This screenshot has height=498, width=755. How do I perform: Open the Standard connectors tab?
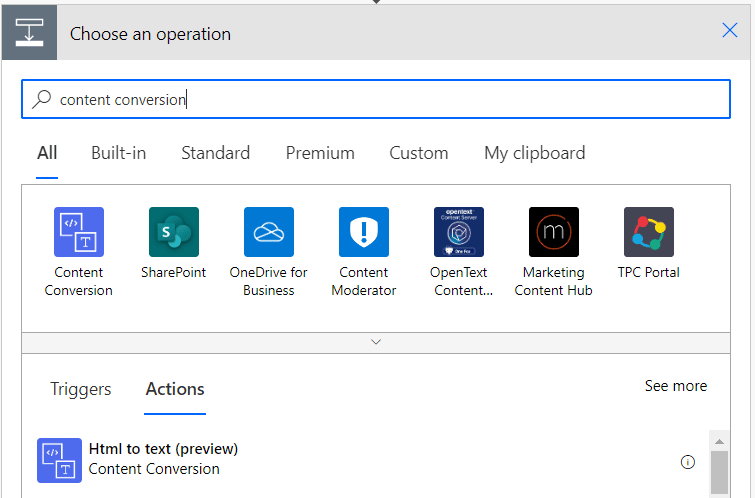tap(215, 153)
